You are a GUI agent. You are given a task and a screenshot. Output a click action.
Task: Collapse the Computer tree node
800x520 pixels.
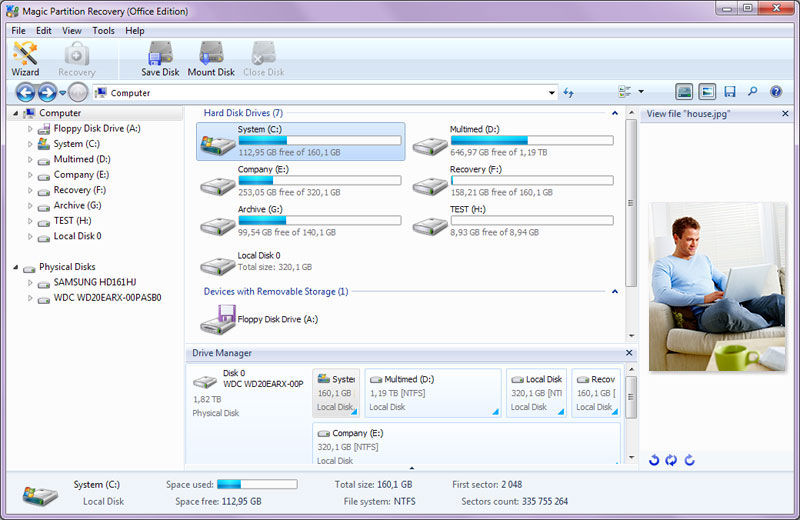click(15, 113)
